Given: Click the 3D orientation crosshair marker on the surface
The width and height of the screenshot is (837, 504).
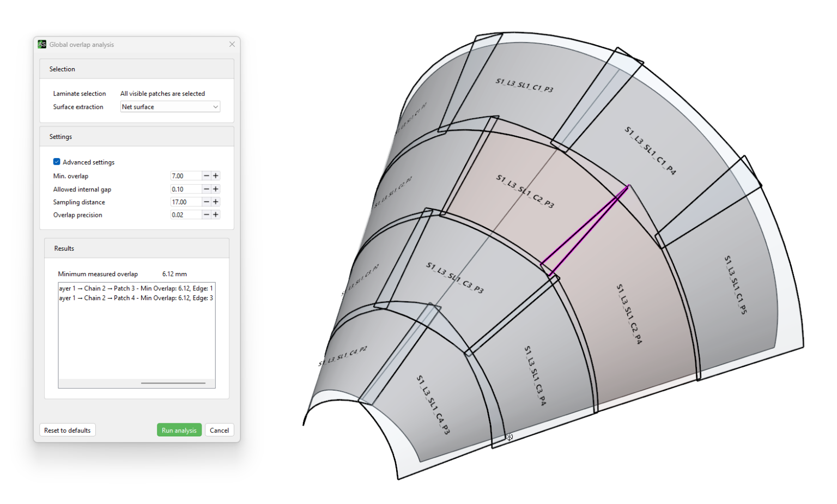Looking at the screenshot, I should click(x=508, y=436).
